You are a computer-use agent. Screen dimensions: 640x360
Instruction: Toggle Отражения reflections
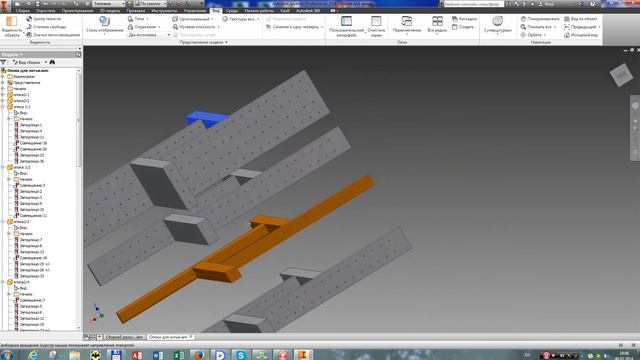click(144, 27)
